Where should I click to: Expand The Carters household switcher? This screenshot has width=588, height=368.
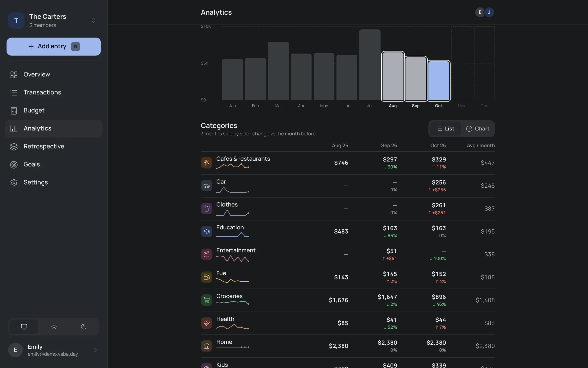[93, 20]
